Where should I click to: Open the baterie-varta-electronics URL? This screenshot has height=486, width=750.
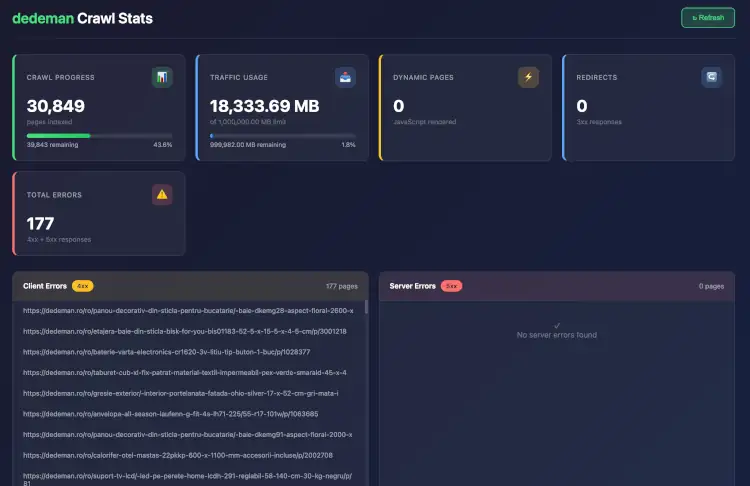166,352
